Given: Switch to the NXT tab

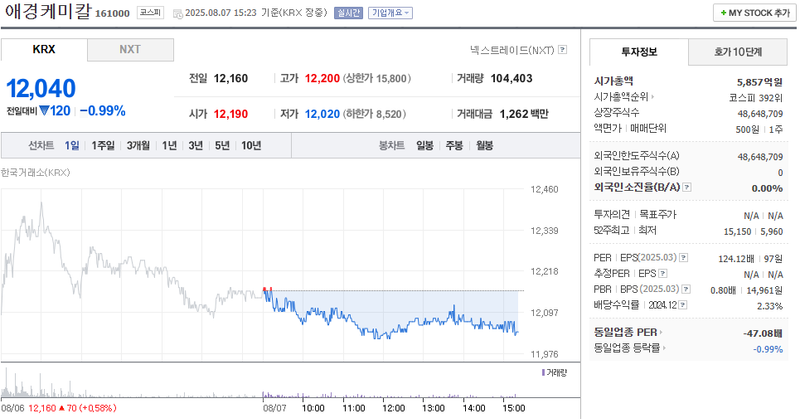Looking at the screenshot, I should click(x=130, y=50).
